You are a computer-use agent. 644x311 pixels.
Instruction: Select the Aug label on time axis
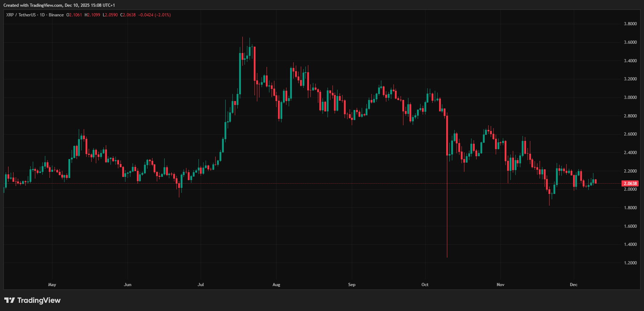click(x=276, y=285)
